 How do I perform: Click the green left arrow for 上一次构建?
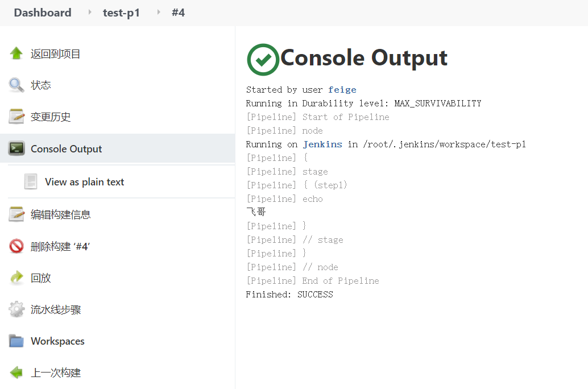[x=16, y=373]
